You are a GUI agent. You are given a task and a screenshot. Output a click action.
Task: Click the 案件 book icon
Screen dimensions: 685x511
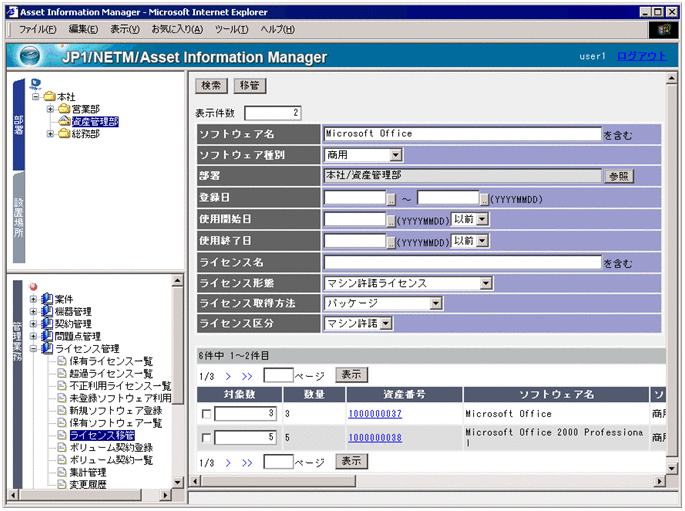47,299
